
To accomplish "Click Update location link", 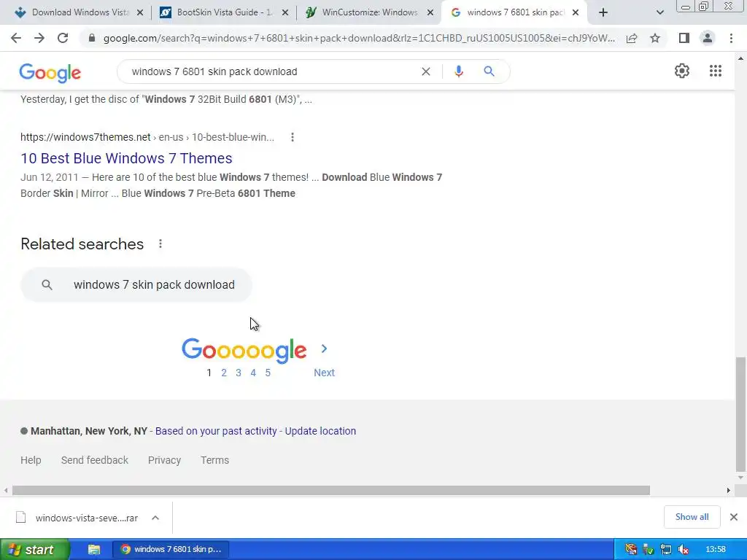I will pos(320,431).
